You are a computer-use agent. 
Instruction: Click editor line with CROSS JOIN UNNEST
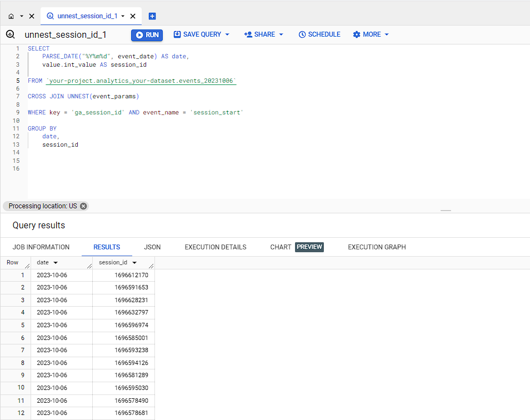(x=83, y=96)
